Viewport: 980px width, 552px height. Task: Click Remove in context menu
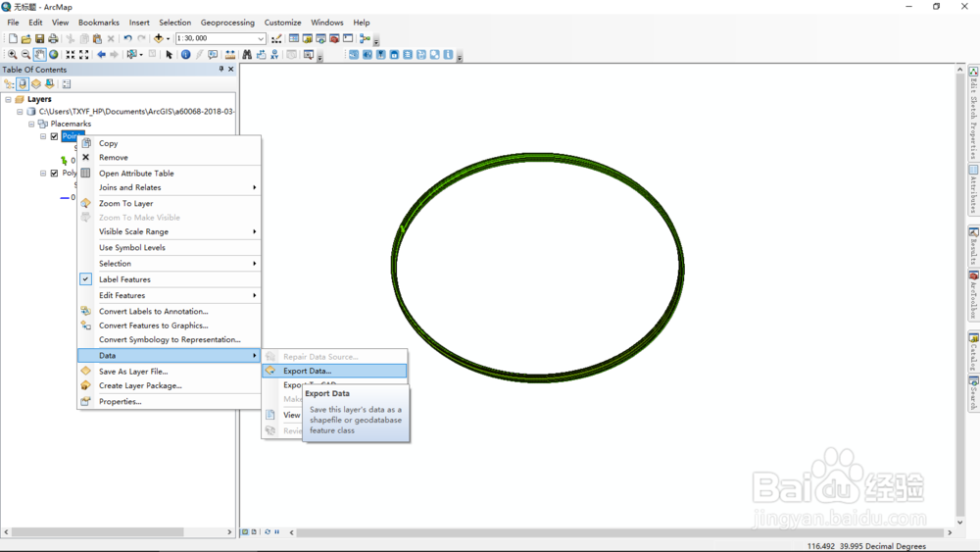(x=169, y=158)
